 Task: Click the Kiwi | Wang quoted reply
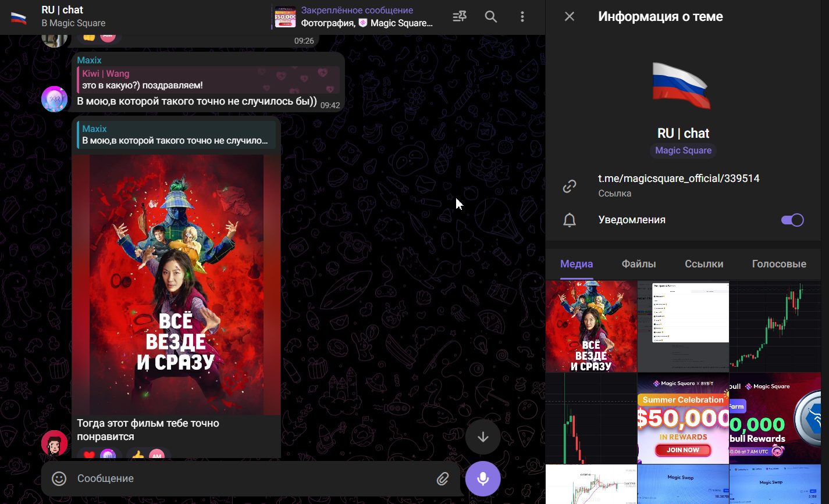(x=208, y=80)
